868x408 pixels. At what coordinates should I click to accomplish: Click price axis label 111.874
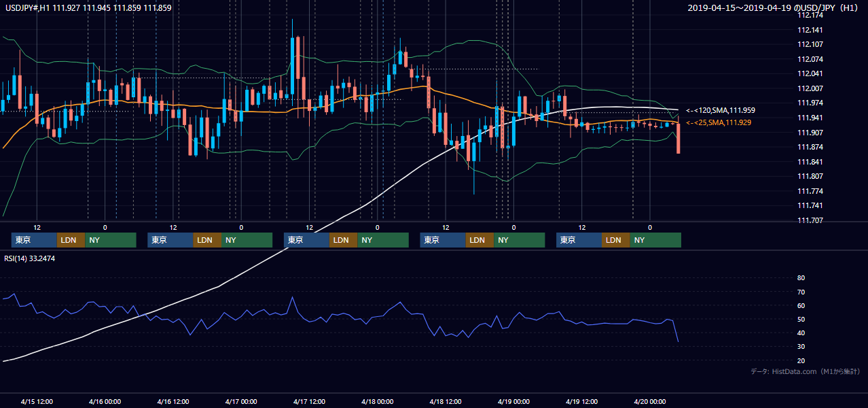pyautogui.click(x=810, y=147)
